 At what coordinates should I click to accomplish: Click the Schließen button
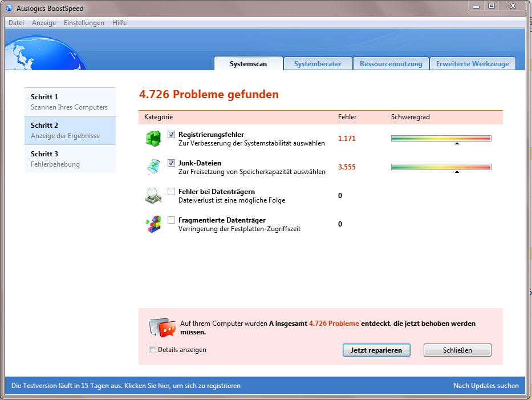point(457,350)
